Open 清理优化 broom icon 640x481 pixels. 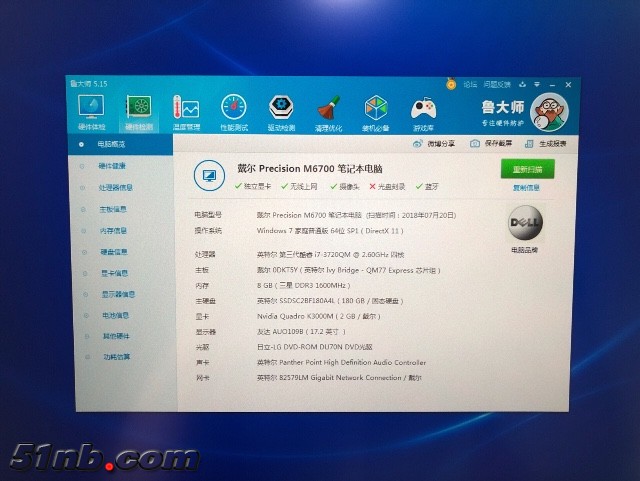pos(328,110)
